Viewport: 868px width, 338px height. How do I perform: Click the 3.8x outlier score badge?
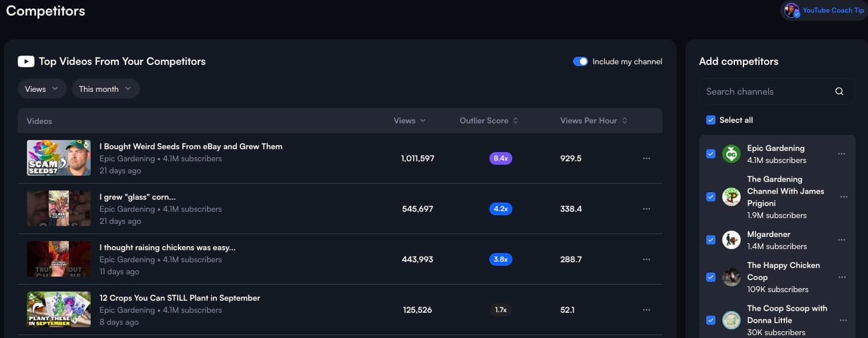pyautogui.click(x=501, y=259)
